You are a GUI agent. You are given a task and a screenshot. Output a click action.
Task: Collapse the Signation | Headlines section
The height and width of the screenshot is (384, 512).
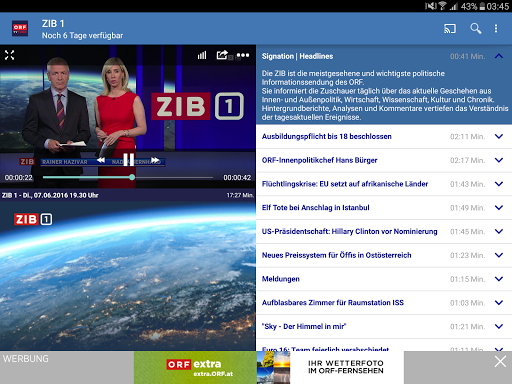[499, 56]
